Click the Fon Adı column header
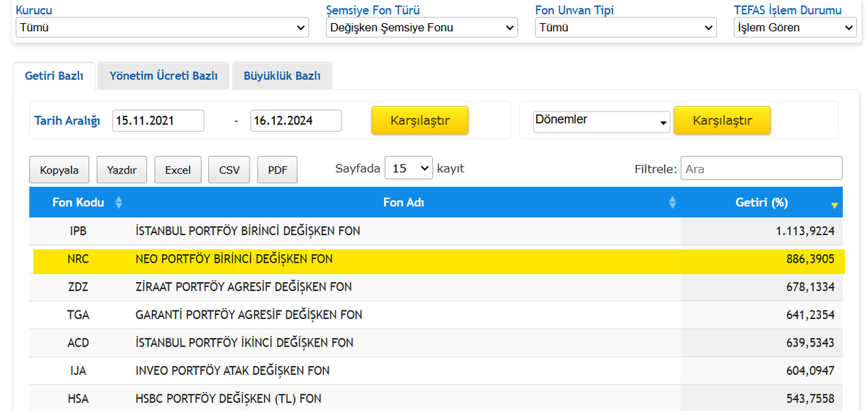The width and height of the screenshot is (868, 411). (x=404, y=203)
